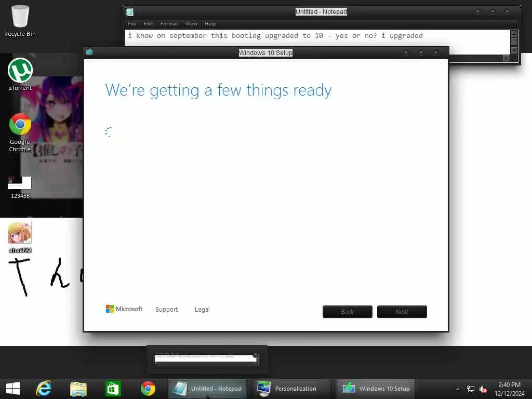Click the Microsoft logo in Setup
The height and width of the screenshot is (399, 532).
[124, 309]
